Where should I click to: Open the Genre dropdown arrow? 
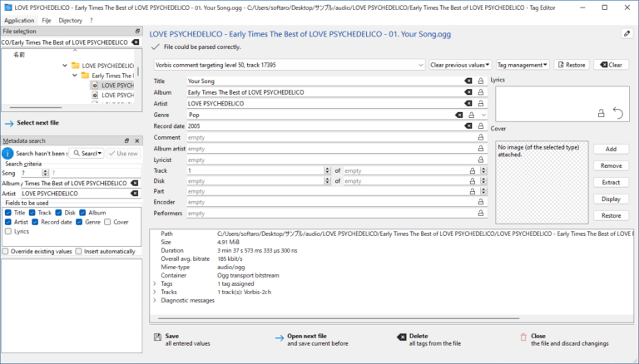[x=483, y=115]
